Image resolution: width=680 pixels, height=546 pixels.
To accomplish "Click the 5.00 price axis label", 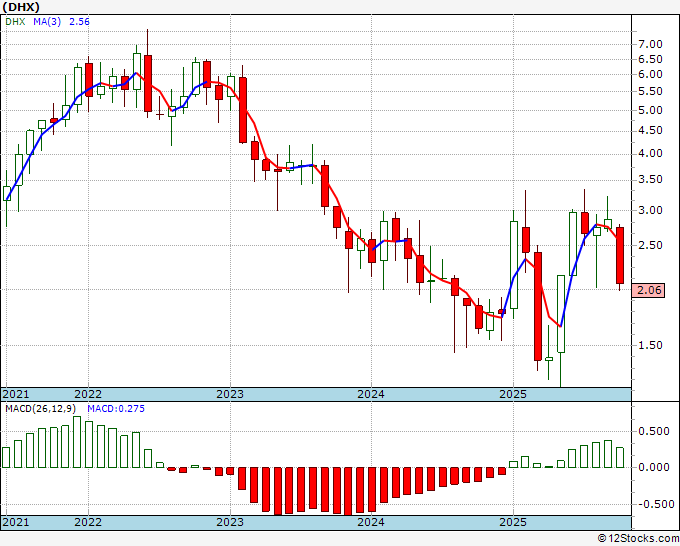I will pos(650,110).
